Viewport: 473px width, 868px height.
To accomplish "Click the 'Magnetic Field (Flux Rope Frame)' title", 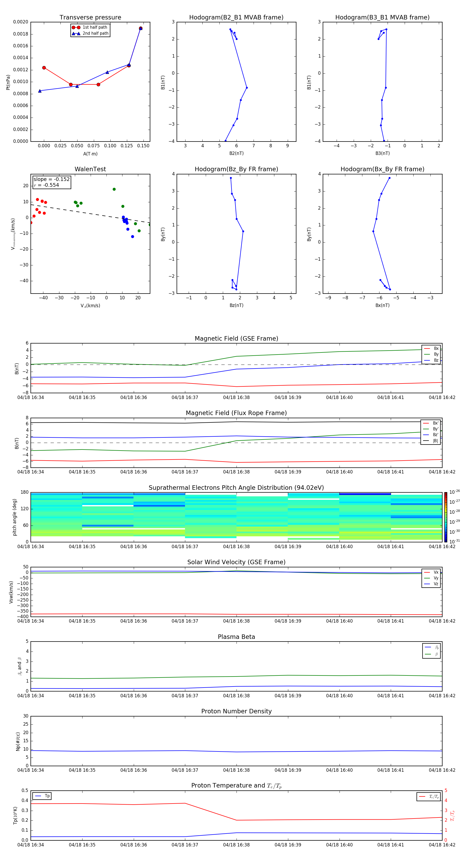I will pos(236,413).
